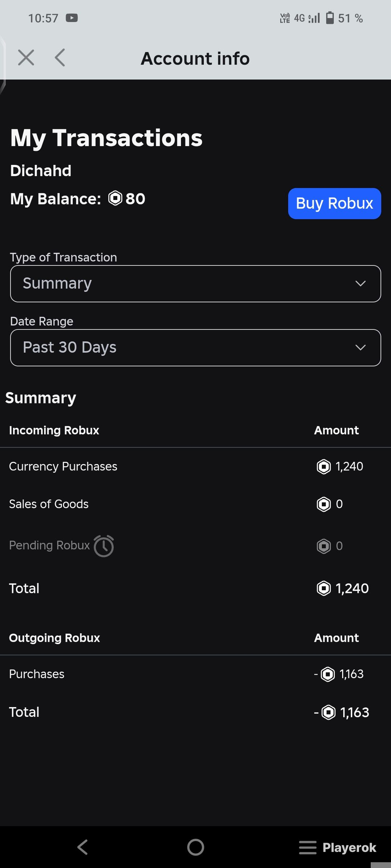391x868 pixels.
Task: Select the Sales of Goods row
Action: pyautogui.click(x=195, y=504)
